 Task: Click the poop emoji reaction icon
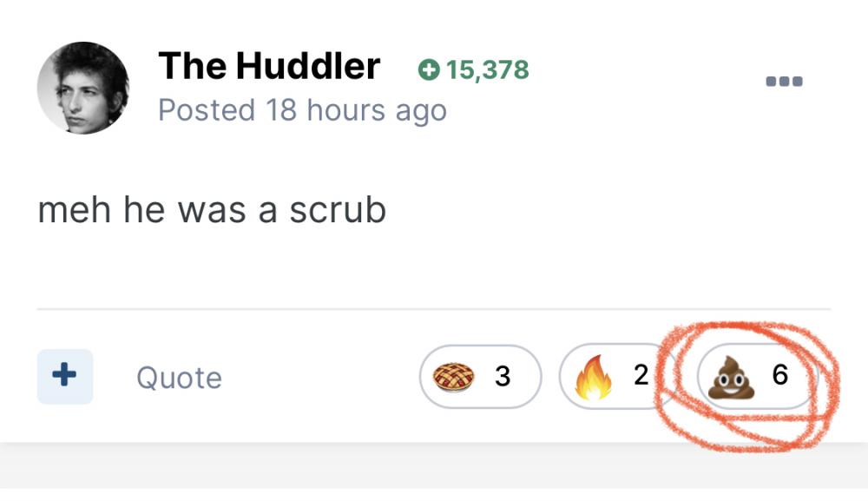pos(731,379)
